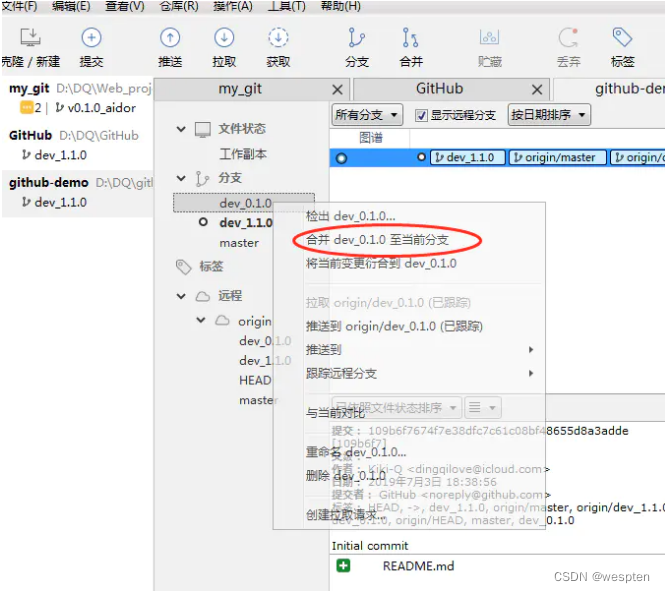
Task: Click the tag icon beside 标签 in sidebar
Action: (183, 267)
